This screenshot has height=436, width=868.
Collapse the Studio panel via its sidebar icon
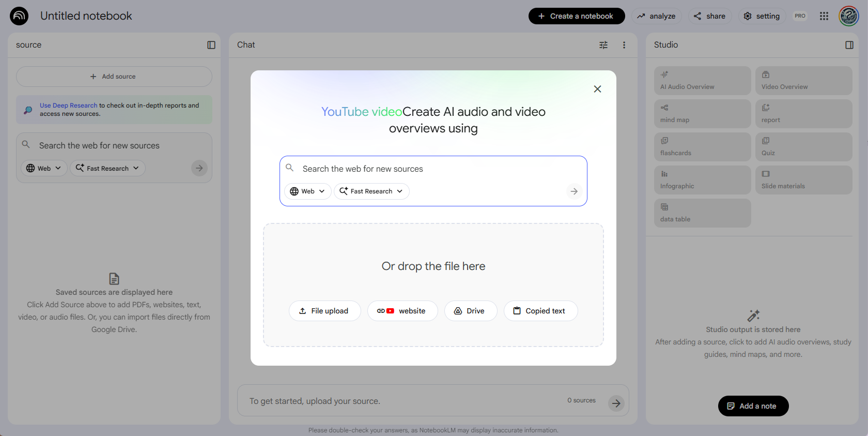tap(849, 45)
